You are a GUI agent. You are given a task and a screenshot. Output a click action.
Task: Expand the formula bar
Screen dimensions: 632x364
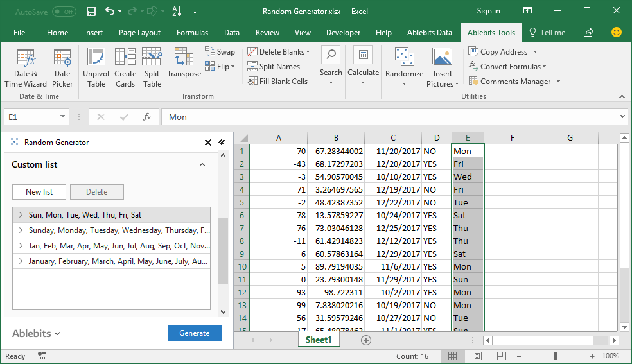622,117
